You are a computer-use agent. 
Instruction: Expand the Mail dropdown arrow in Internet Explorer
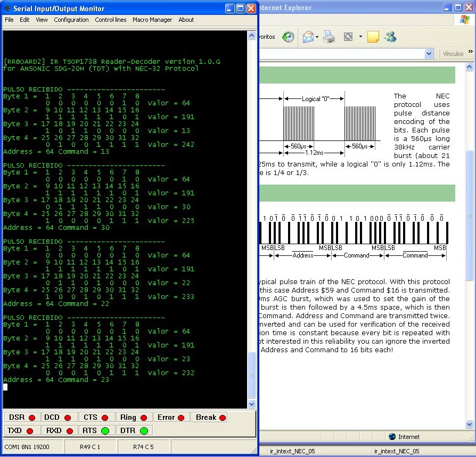[x=317, y=37]
